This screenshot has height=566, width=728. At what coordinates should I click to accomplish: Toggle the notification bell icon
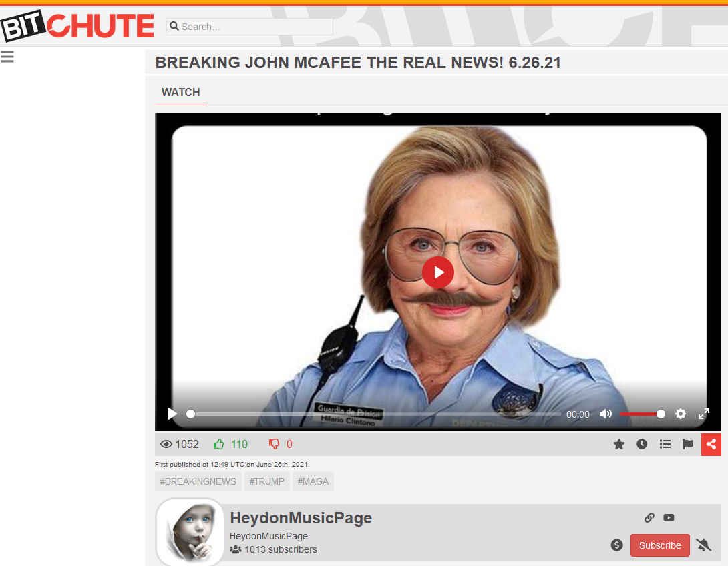(704, 545)
